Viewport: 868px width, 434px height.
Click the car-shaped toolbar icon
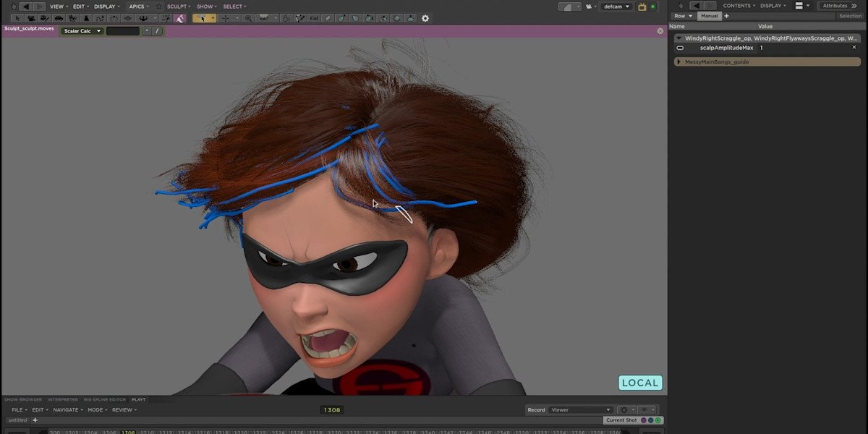[59, 18]
